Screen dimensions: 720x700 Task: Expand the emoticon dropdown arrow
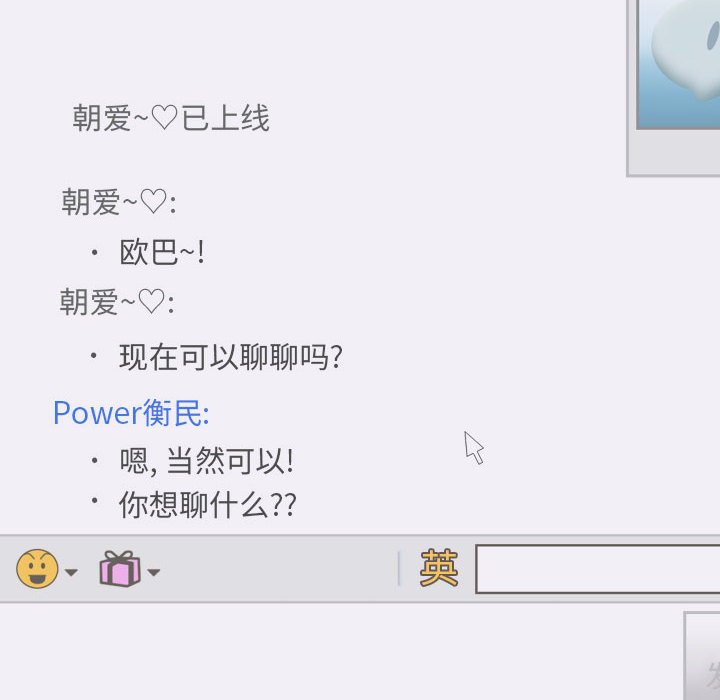(x=71, y=572)
